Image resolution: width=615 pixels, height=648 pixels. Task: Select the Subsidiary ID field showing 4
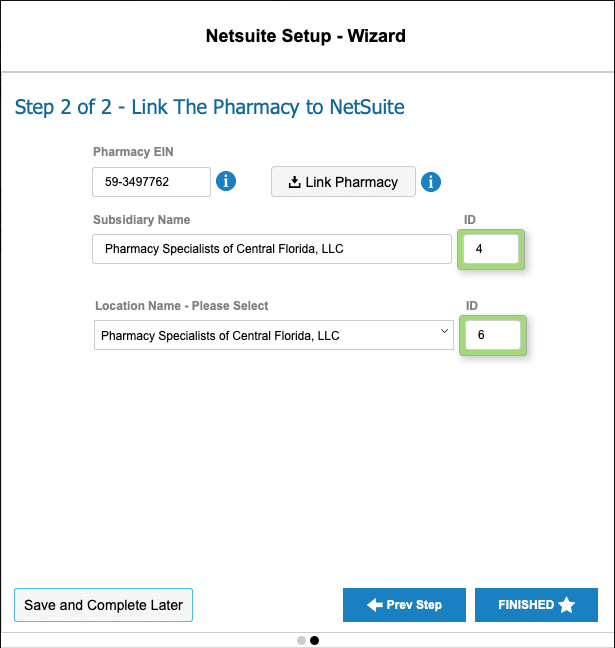pos(490,249)
